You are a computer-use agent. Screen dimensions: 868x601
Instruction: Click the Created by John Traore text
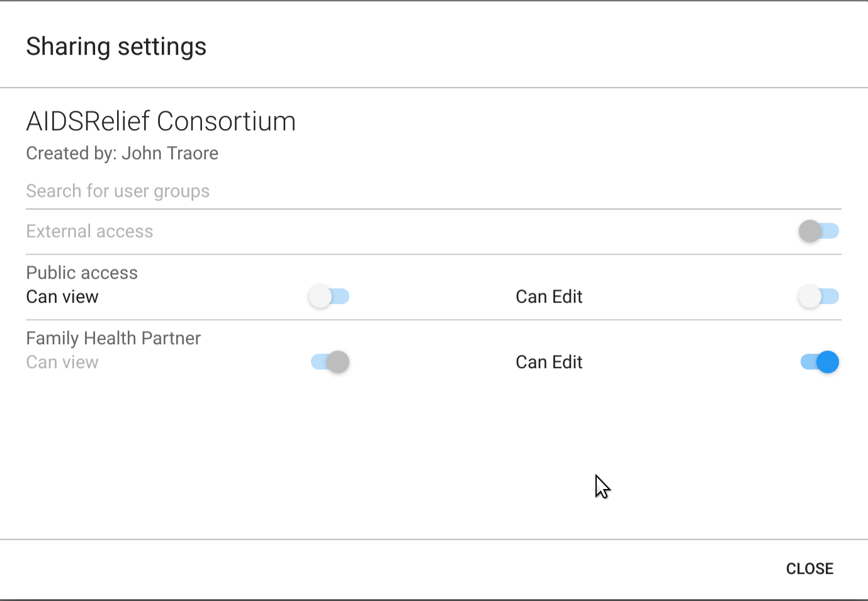pyautogui.click(x=122, y=153)
